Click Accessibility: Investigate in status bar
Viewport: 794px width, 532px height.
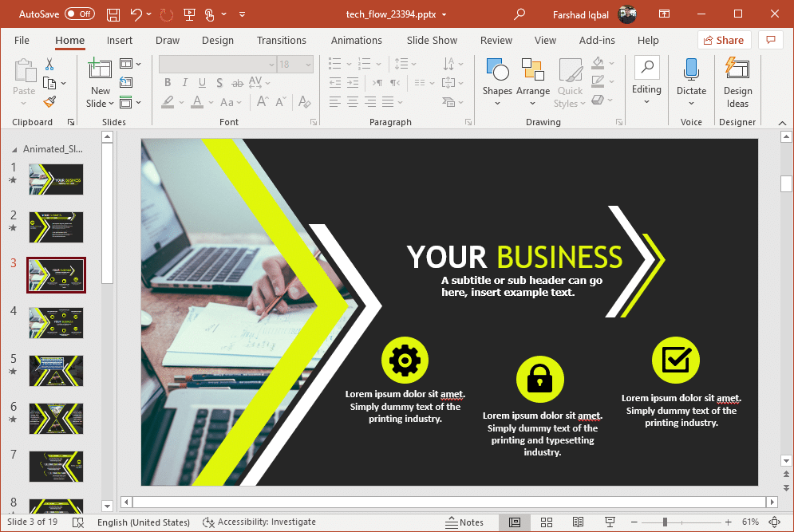(259, 522)
